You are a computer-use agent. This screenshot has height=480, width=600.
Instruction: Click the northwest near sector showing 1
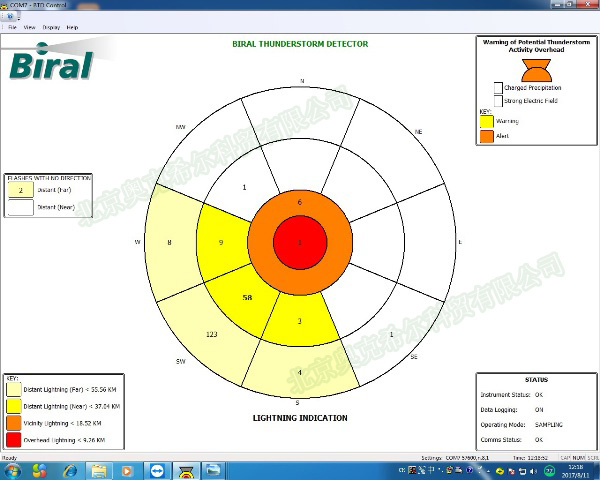click(x=244, y=187)
